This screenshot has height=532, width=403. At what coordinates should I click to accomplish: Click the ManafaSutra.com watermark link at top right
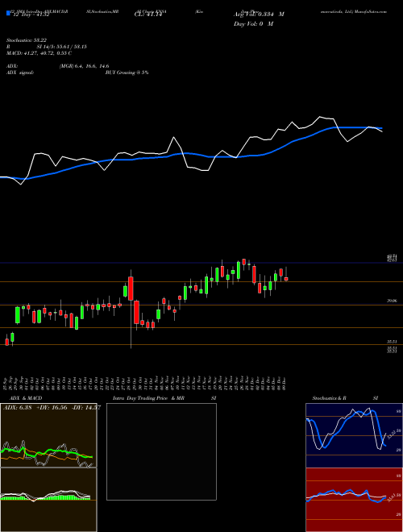point(371,11)
